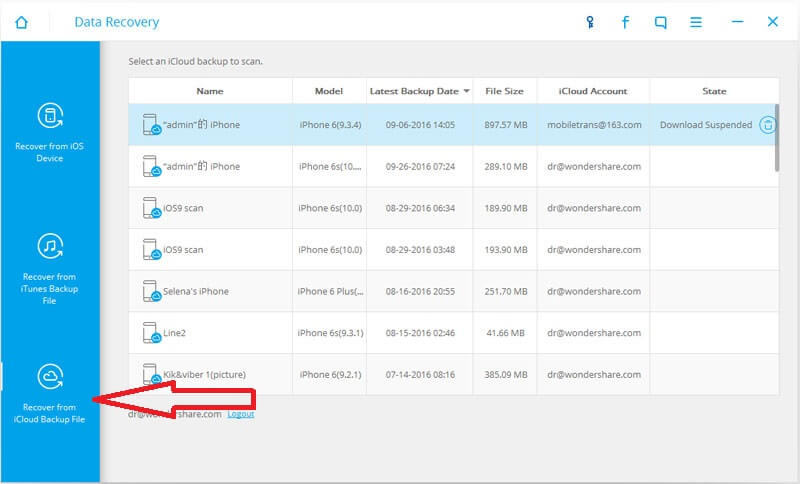Click date 07-14-2016 08:16
The image size is (800, 484).
[420, 375]
